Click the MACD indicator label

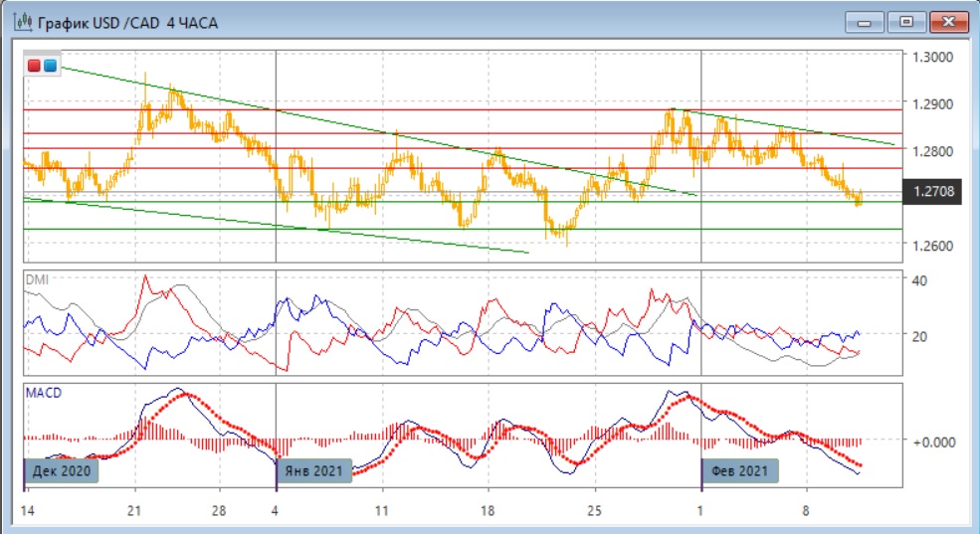point(42,393)
